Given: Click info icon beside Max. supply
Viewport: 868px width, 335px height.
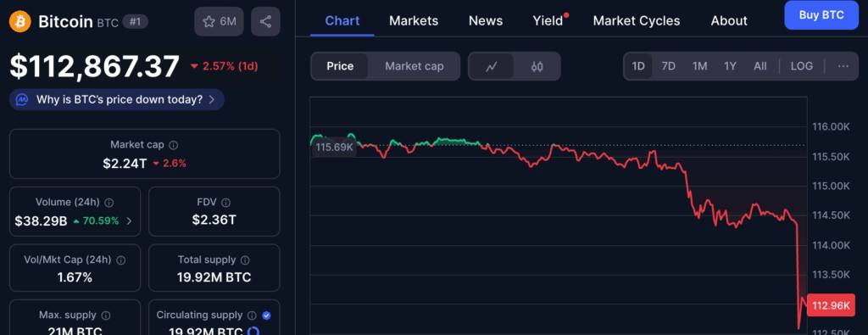Looking at the screenshot, I should tap(105, 315).
